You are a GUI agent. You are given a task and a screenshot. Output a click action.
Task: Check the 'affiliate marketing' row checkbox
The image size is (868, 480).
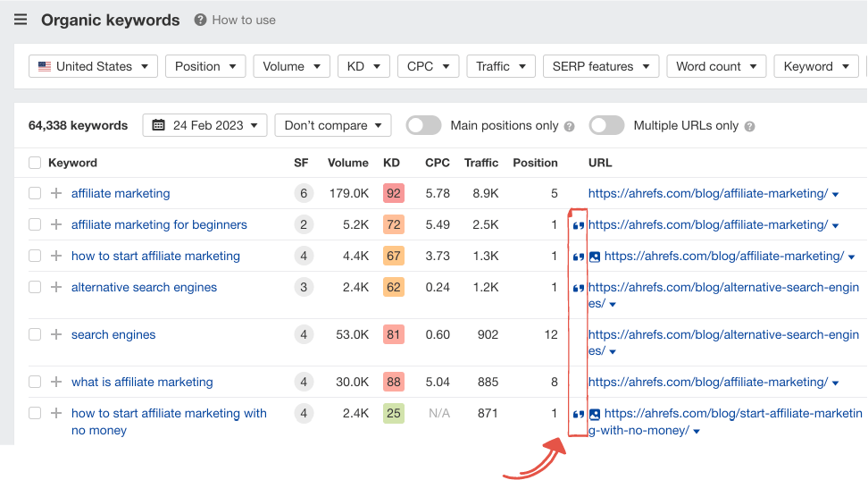pos(35,193)
